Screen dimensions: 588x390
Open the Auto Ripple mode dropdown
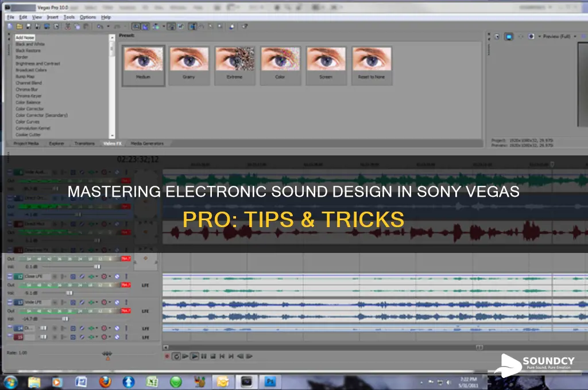coord(164,26)
